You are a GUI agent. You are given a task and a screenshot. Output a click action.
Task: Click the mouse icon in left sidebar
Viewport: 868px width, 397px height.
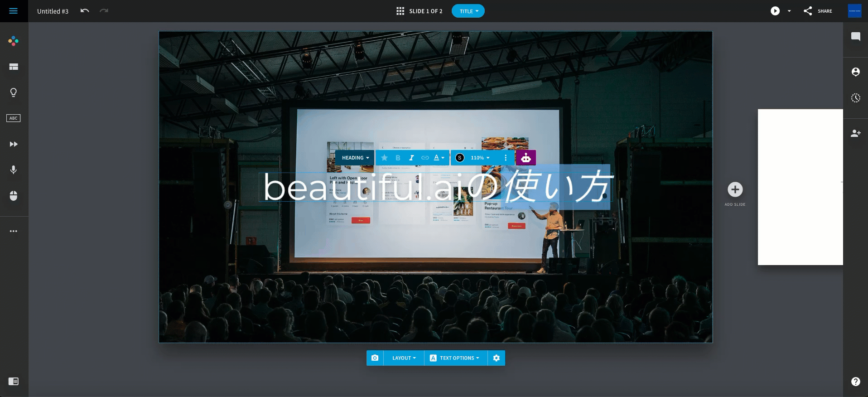pyautogui.click(x=14, y=196)
